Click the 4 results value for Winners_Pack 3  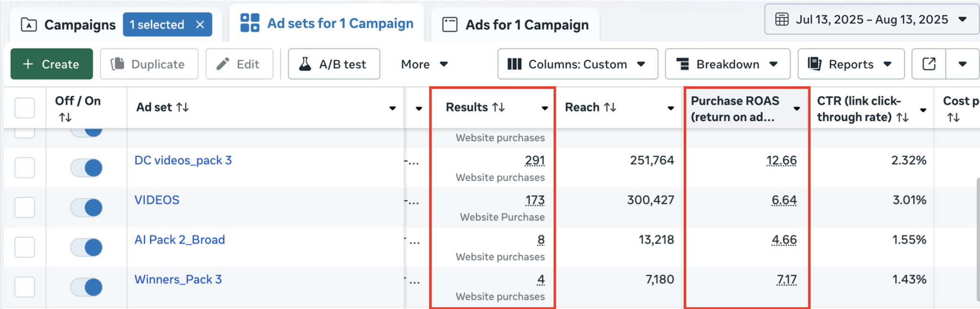pyautogui.click(x=541, y=280)
